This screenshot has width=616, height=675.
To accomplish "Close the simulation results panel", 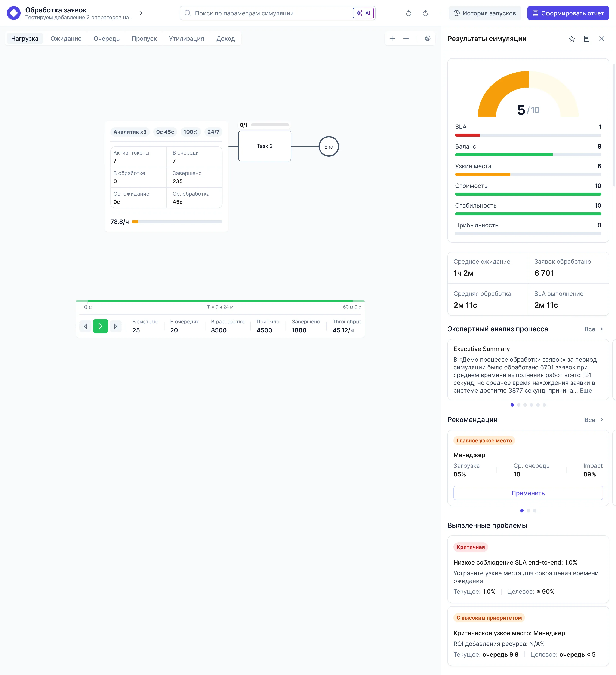I will [602, 39].
